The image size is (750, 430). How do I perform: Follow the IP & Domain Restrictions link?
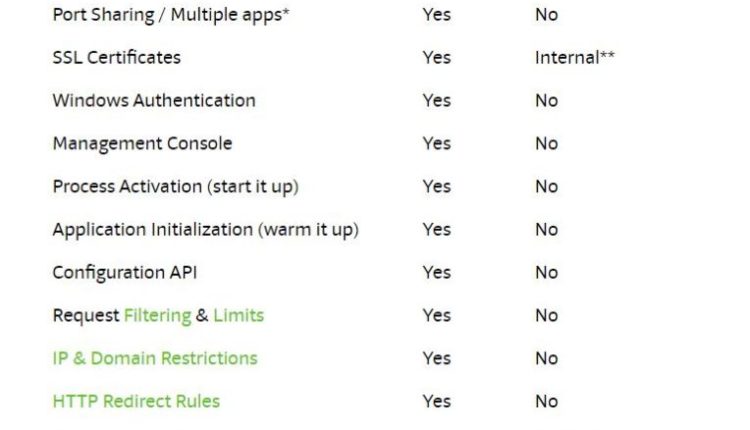[x=154, y=359]
